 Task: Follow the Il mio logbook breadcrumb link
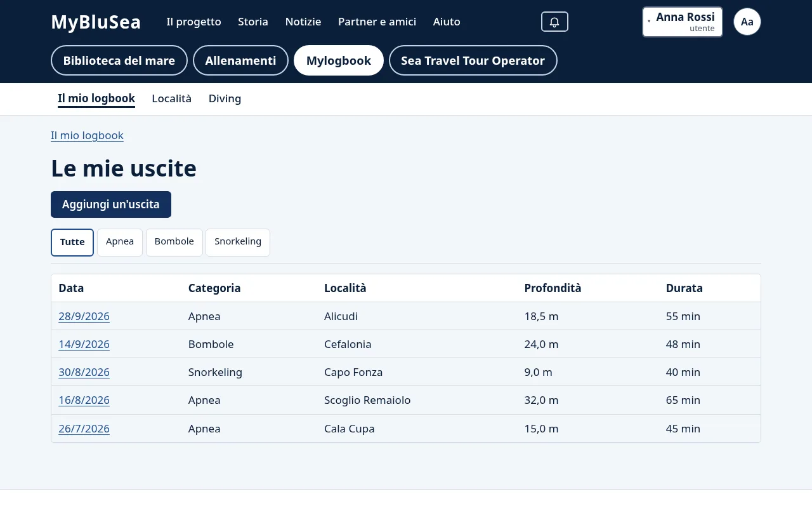pyautogui.click(x=87, y=135)
